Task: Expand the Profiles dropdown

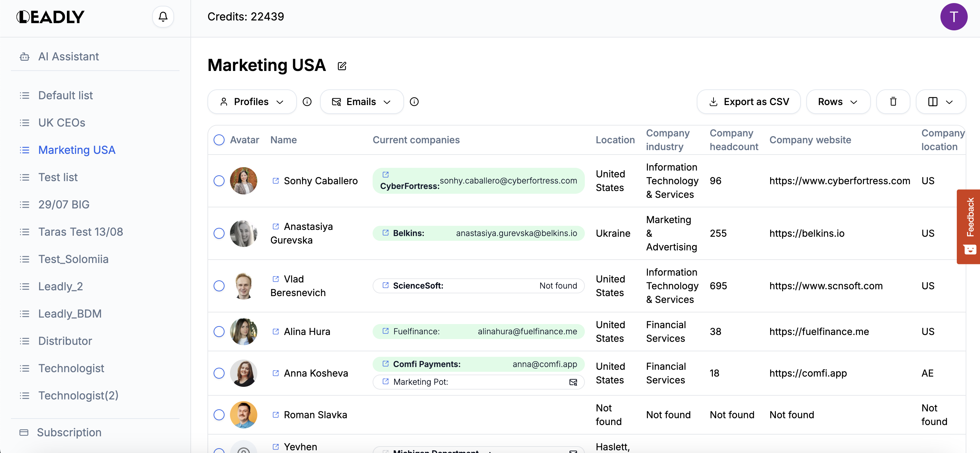Action: (252, 102)
